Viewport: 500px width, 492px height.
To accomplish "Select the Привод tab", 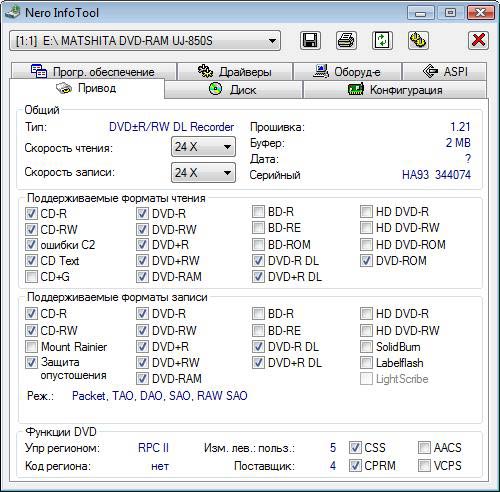I will pos(87,88).
